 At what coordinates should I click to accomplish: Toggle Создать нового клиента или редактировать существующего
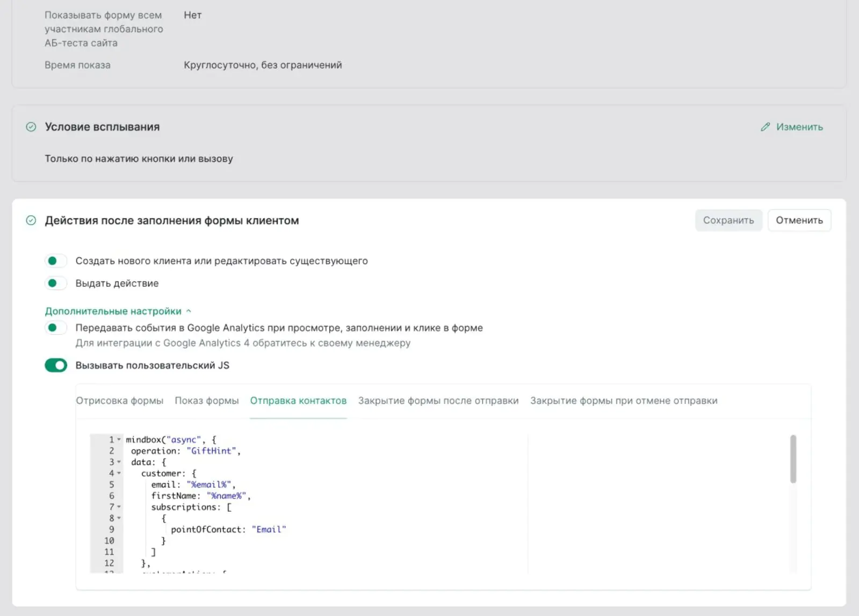[x=56, y=261]
